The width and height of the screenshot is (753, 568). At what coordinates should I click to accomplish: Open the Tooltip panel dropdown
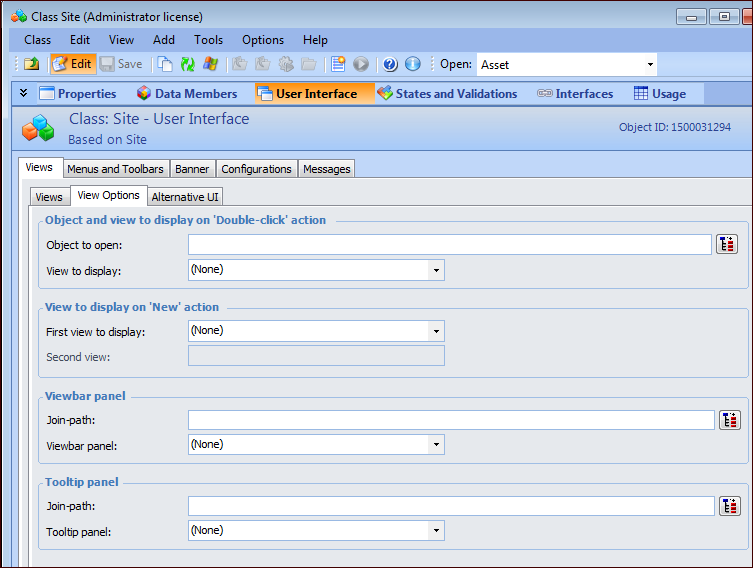tap(436, 531)
